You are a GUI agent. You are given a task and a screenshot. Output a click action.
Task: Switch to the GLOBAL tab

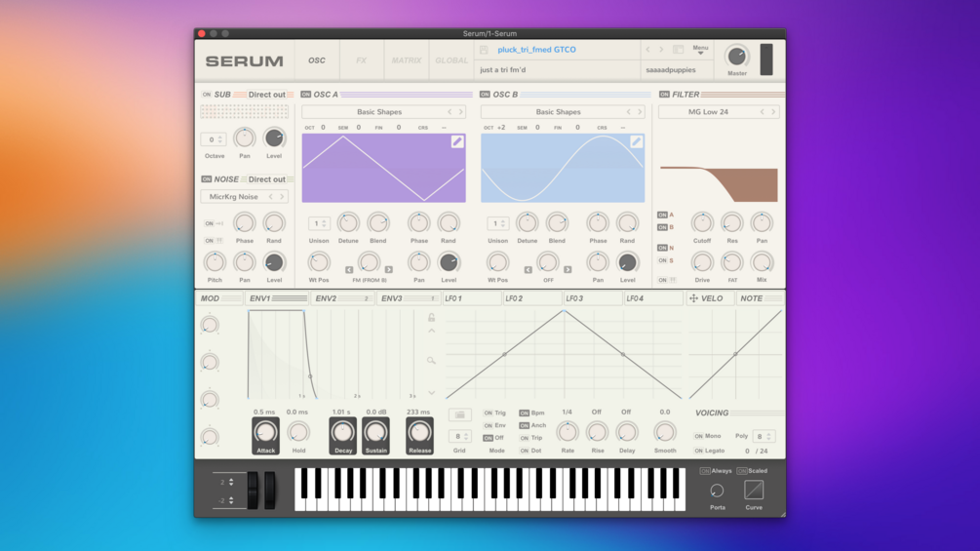(x=451, y=60)
